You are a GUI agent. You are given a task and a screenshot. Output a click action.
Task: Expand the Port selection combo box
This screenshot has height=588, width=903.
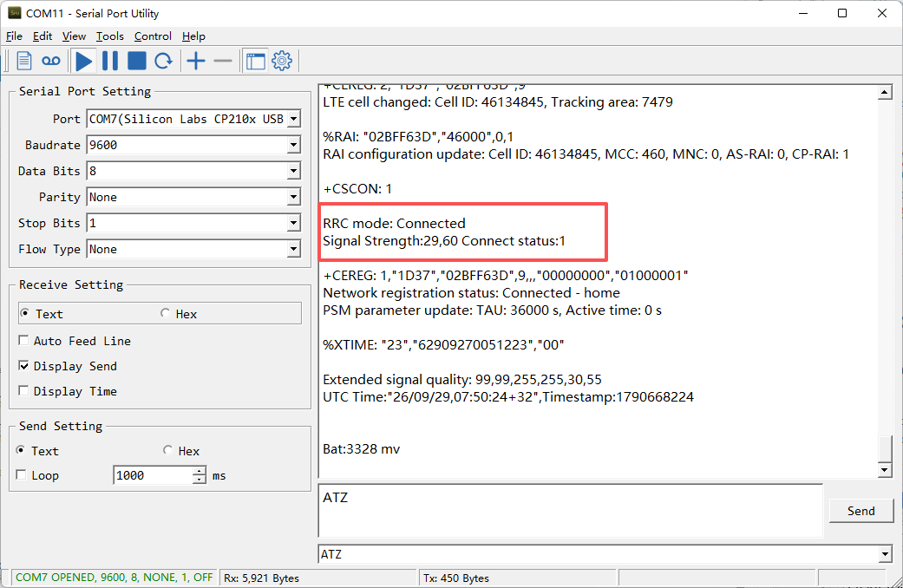point(294,119)
